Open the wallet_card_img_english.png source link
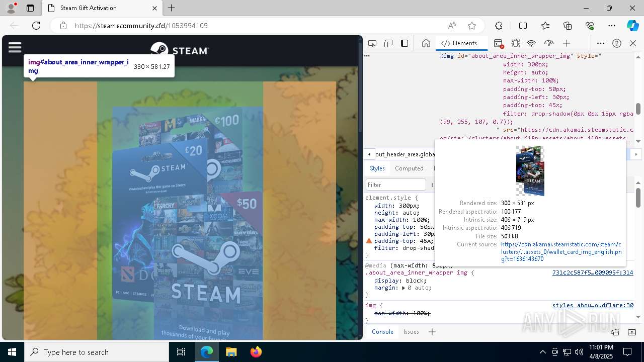The width and height of the screenshot is (644, 362). tap(561, 252)
